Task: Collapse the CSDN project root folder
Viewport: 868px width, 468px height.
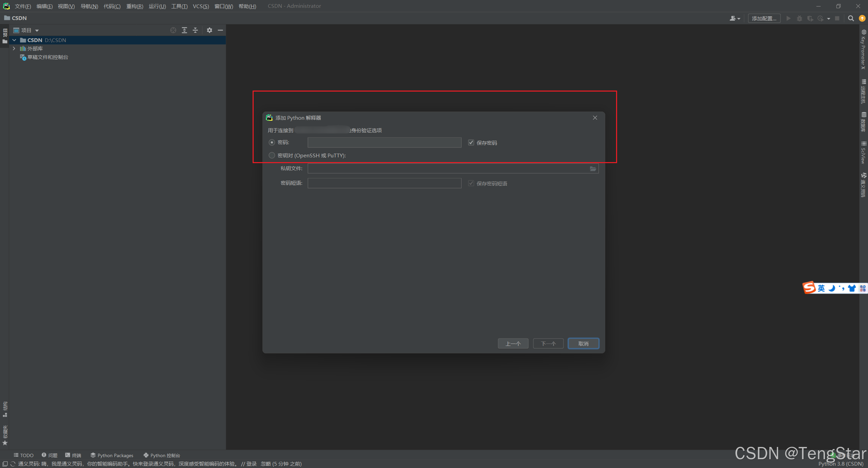Action: point(14,40)
